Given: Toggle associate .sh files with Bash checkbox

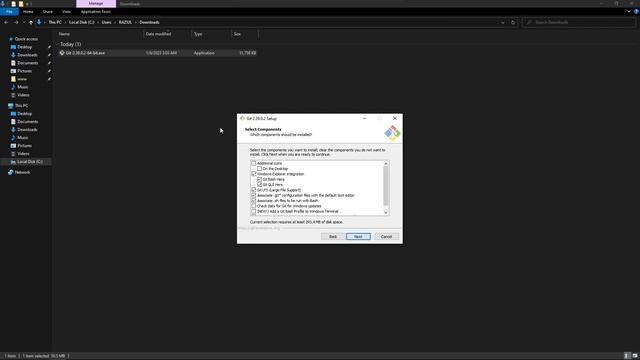Looking at the screenshot, I should tap(253, 200).
